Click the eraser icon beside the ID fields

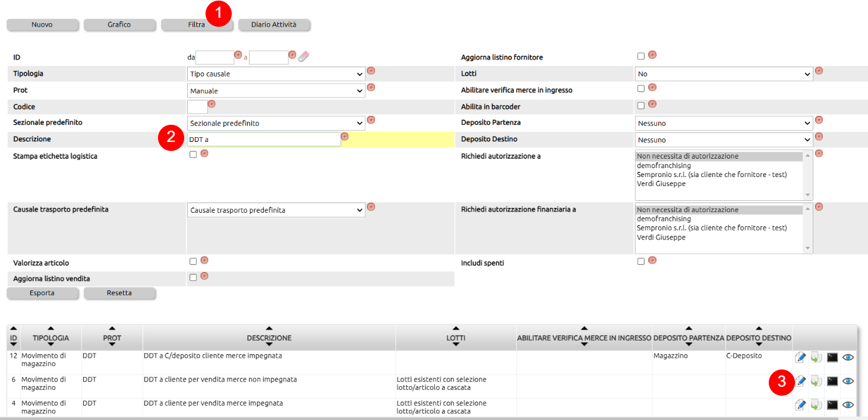click(x=304, y=57)
